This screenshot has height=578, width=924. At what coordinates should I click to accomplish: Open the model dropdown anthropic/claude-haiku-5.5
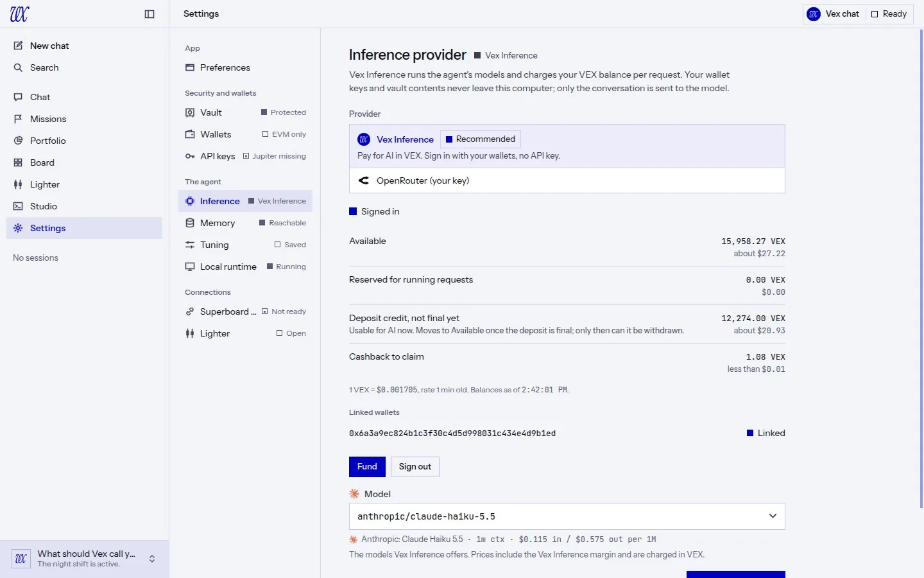tap(567, 516)
